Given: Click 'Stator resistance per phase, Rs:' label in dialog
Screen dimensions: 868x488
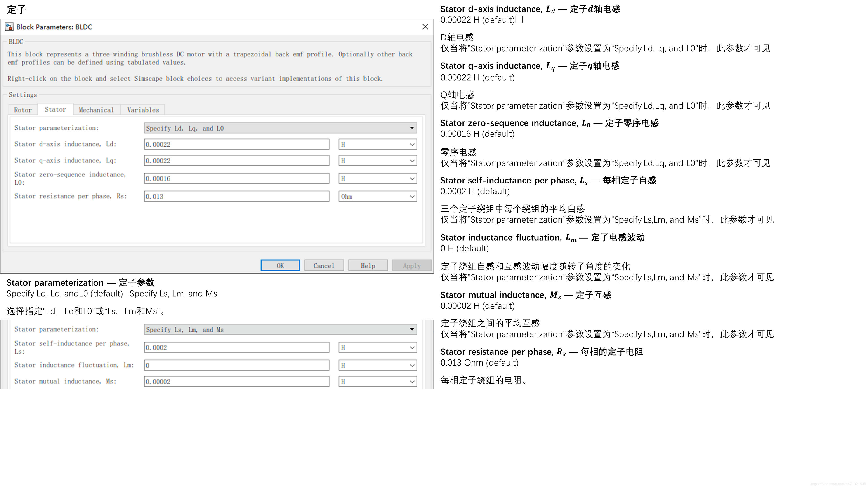Looking at the screenshot, I should tap(71, 196).
